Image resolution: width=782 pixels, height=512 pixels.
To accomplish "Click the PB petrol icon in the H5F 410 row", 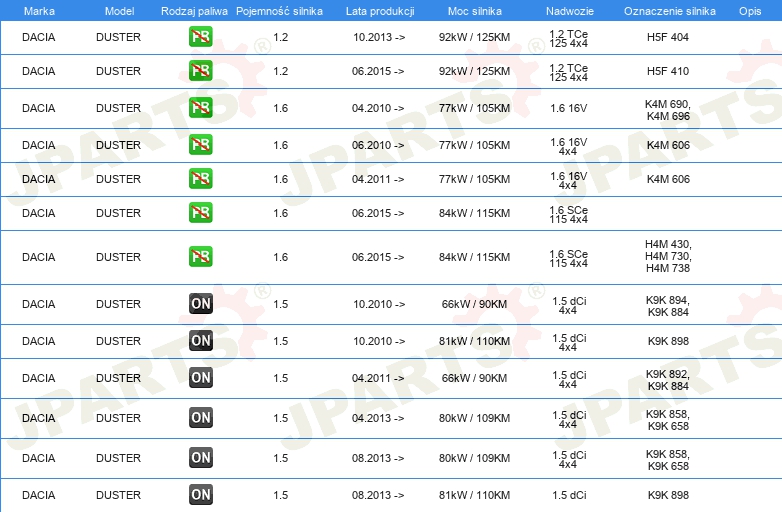I will pos(200,71).
